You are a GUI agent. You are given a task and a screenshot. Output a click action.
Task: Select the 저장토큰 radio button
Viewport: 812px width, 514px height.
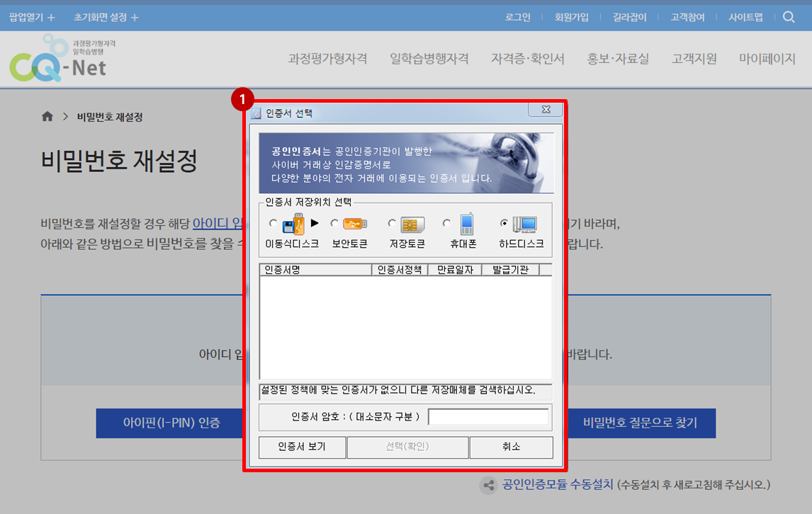[x=392, y=223]
